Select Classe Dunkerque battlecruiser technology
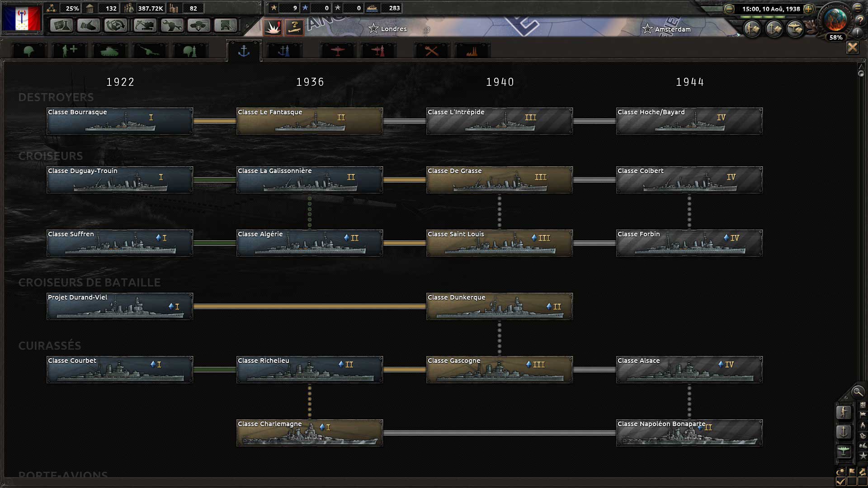The image size is (868, 488). click(x=500, y=306)
